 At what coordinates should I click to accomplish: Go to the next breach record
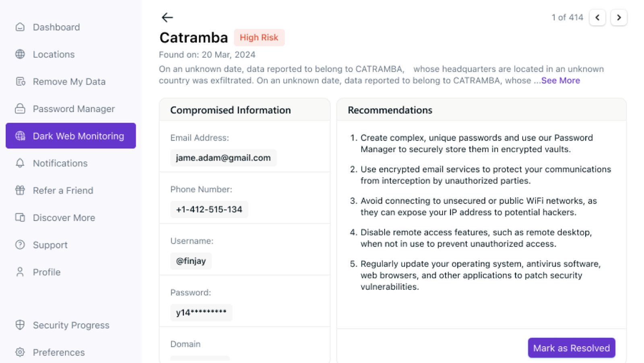pyautogui.click(x=619, y=17)
